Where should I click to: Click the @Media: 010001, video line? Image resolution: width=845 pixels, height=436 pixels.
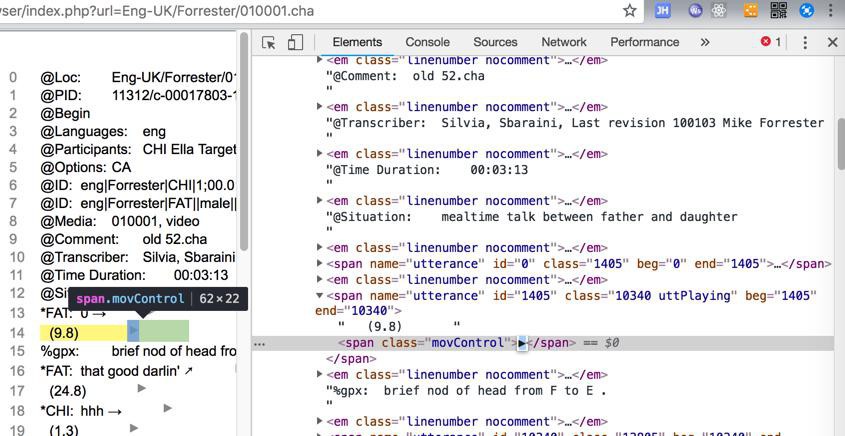(x=120, y=221)
